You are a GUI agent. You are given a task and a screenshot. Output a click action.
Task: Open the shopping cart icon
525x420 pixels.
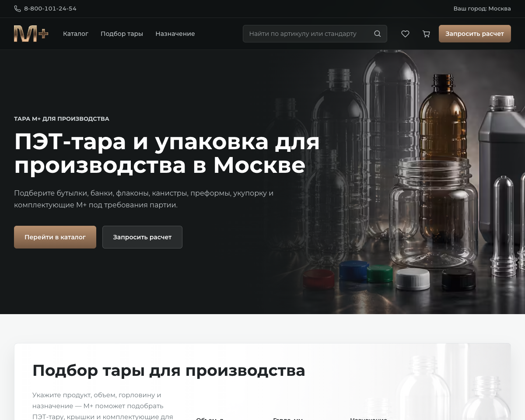pos(426,34)
